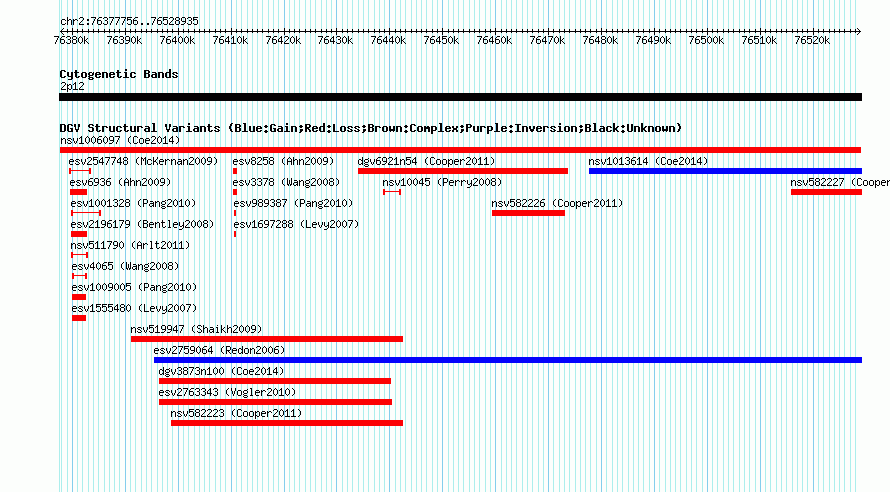Image resolution: width=890 pixels, height=492 pixels.
Task: Click the black 2p12 cytogenetic band
Action: coord(460,97)
